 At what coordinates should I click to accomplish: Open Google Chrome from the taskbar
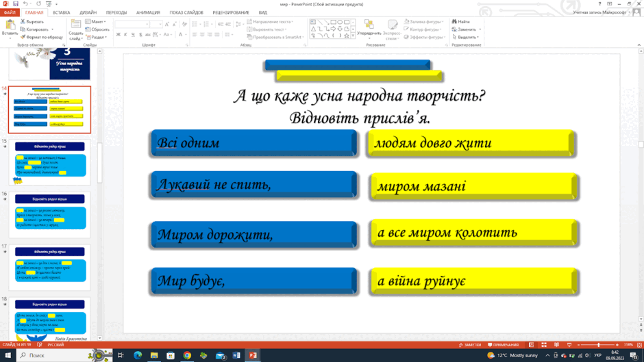tap(187, 355)
